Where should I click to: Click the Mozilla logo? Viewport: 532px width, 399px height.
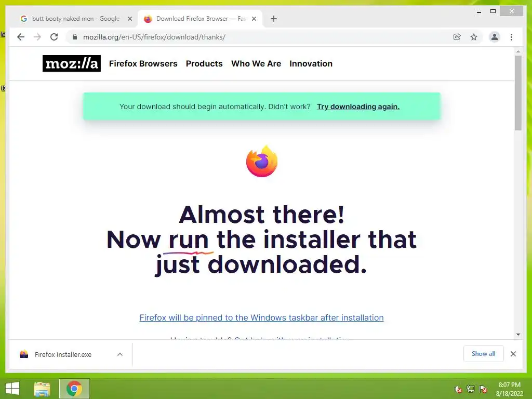(x=72, y=63)
